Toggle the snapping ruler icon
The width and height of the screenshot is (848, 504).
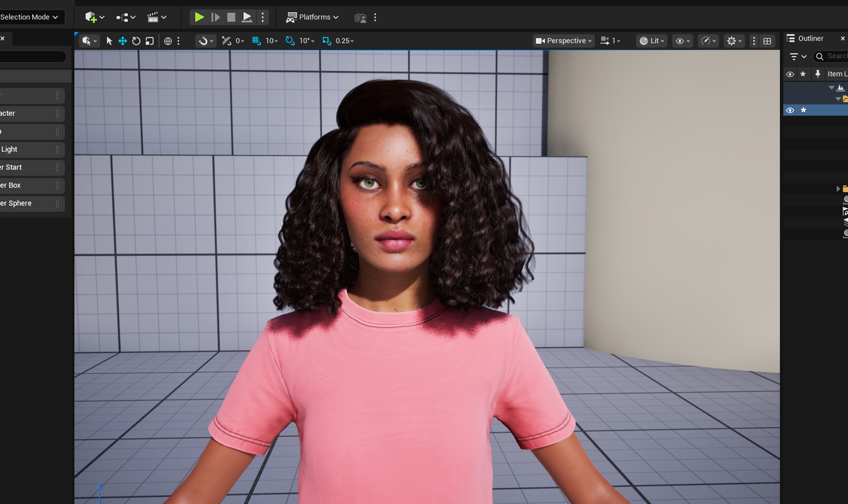[x=226, y=41]
